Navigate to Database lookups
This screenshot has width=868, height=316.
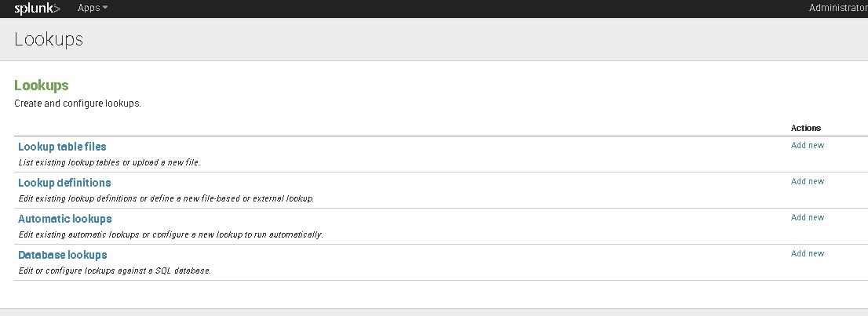[x=63, y=255]
